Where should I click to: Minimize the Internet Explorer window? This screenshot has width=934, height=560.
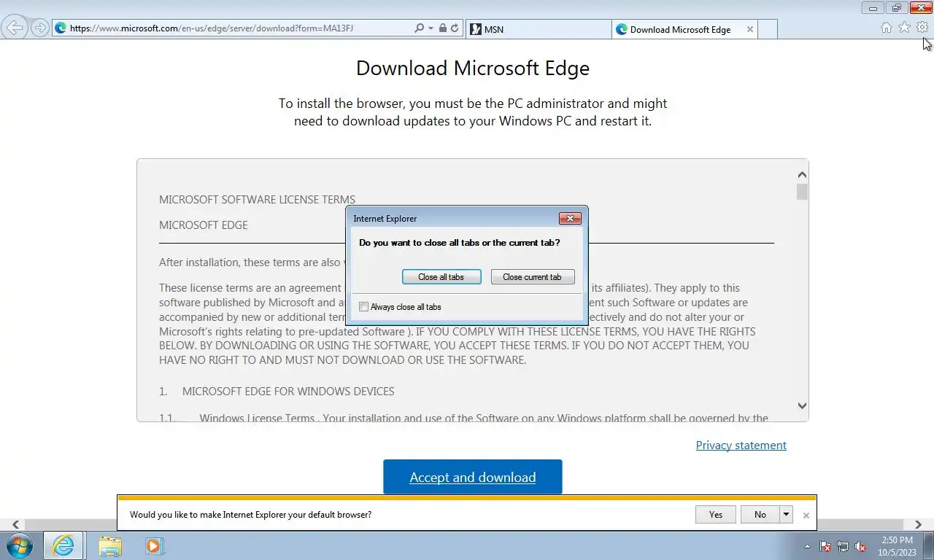coord(873,8)
